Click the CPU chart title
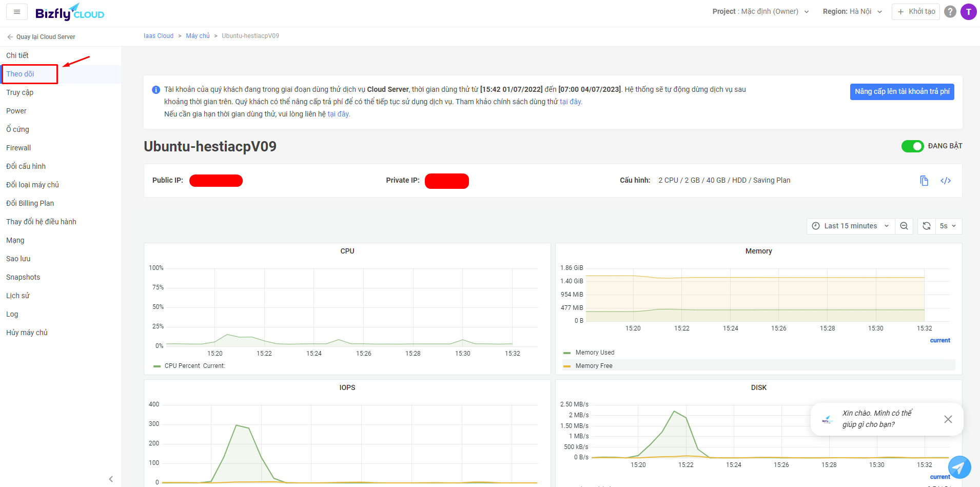 click(347, 251)
